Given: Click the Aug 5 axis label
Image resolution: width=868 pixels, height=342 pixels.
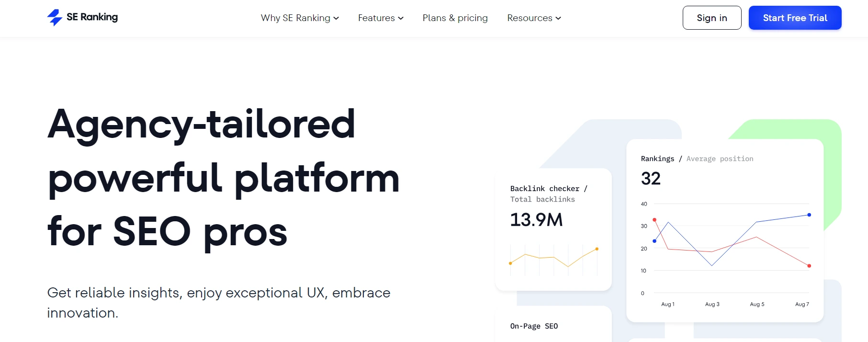Looking at the screenshot, I should click(x=757, y=304).
